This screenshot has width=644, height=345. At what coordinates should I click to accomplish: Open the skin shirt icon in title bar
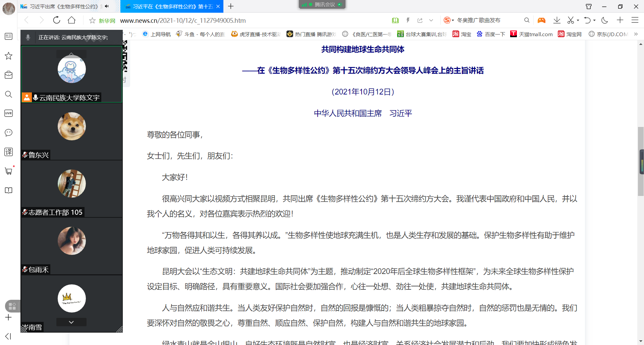click(589, 6)
